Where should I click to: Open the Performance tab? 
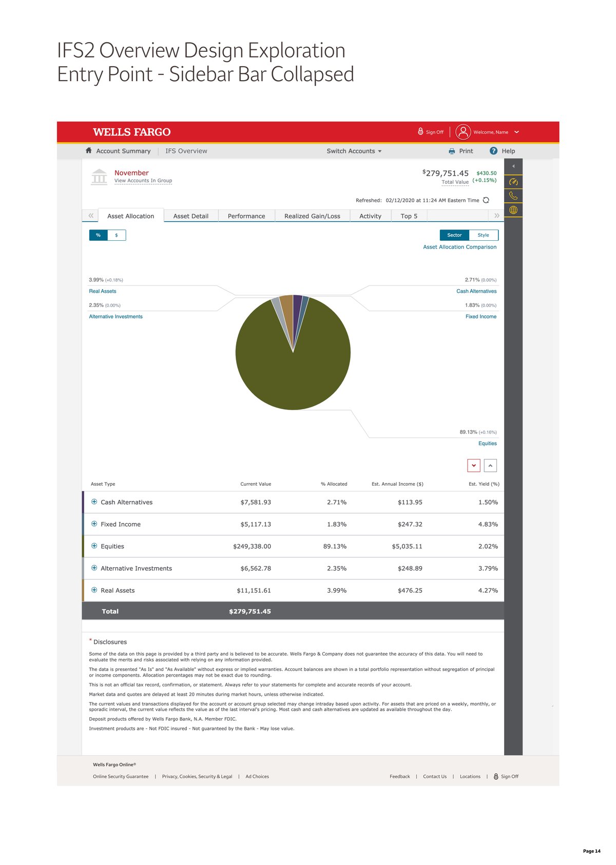(246, 216)
